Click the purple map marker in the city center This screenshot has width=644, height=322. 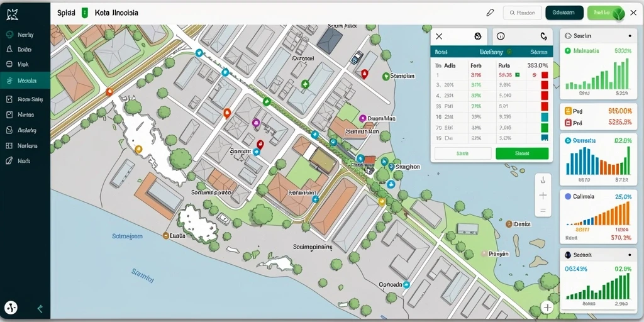(256, 123)
